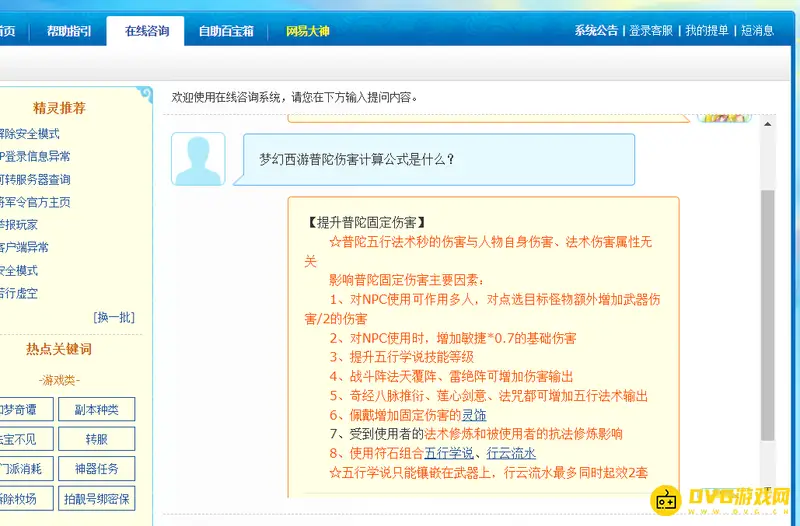Click the 门派消耗 keyword button
800x526 pixels.
(x=27, y=468)
